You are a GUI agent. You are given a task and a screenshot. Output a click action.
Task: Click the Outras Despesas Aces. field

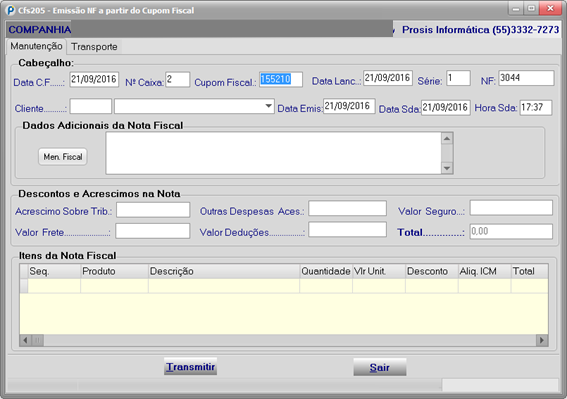(348, 209)
